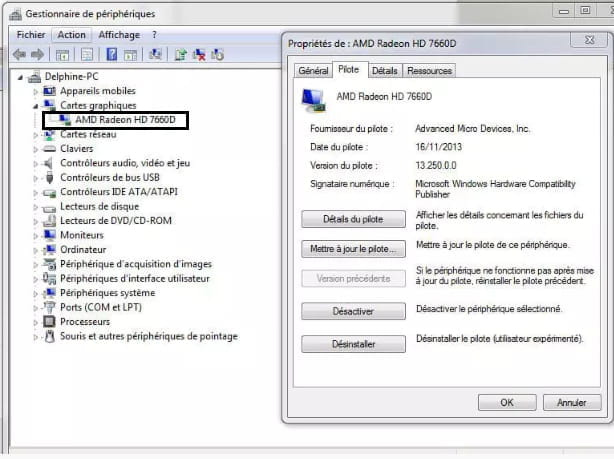Click the show/hide console tree icon

pyautogui.click(x=62, y=54)
